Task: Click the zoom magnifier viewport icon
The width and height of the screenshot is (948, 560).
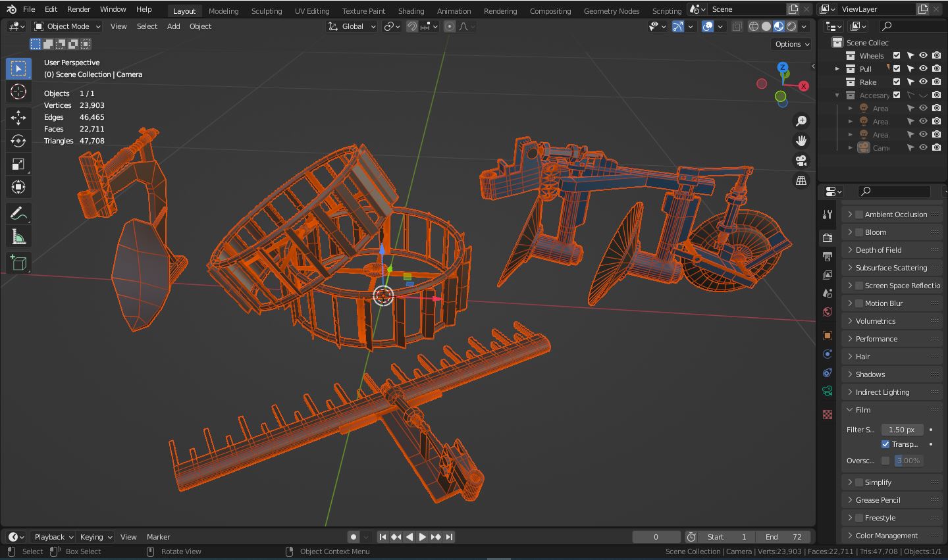Action: 801,121
